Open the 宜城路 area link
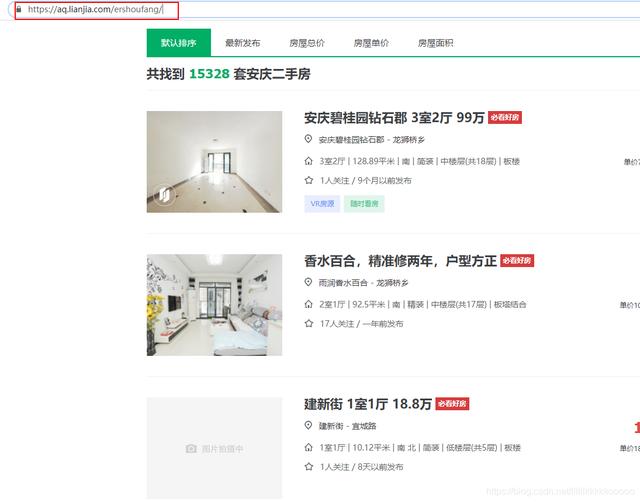The image size is (640, 502). pos(364,426)
